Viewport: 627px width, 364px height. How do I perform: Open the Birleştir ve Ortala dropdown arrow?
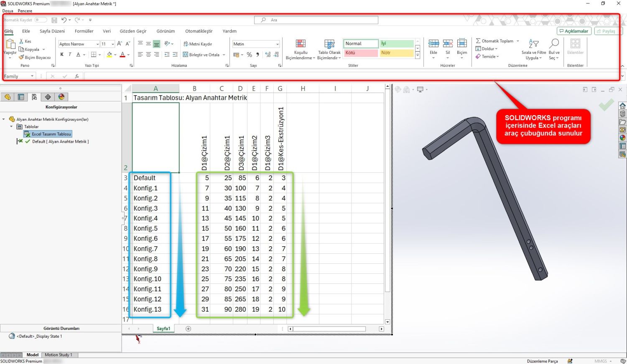[224, 55]
